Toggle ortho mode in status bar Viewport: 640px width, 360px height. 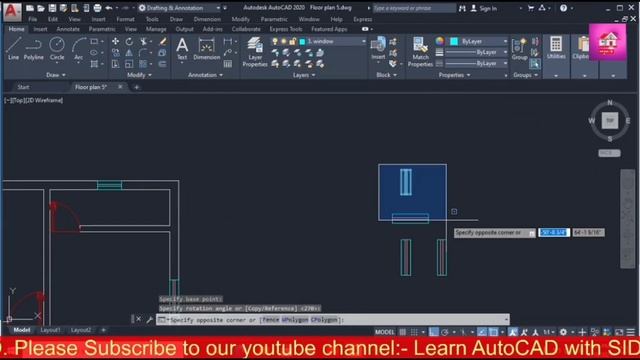coord(433,332)
